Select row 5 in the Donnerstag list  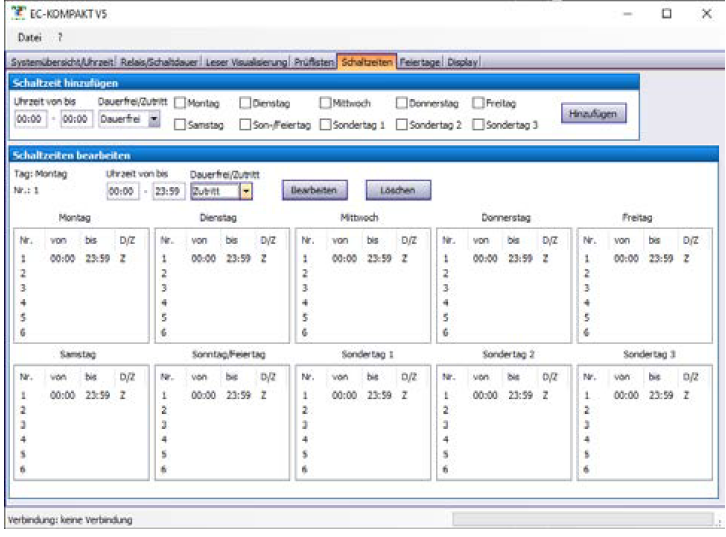pyautogui.click(x=504, y=318)
